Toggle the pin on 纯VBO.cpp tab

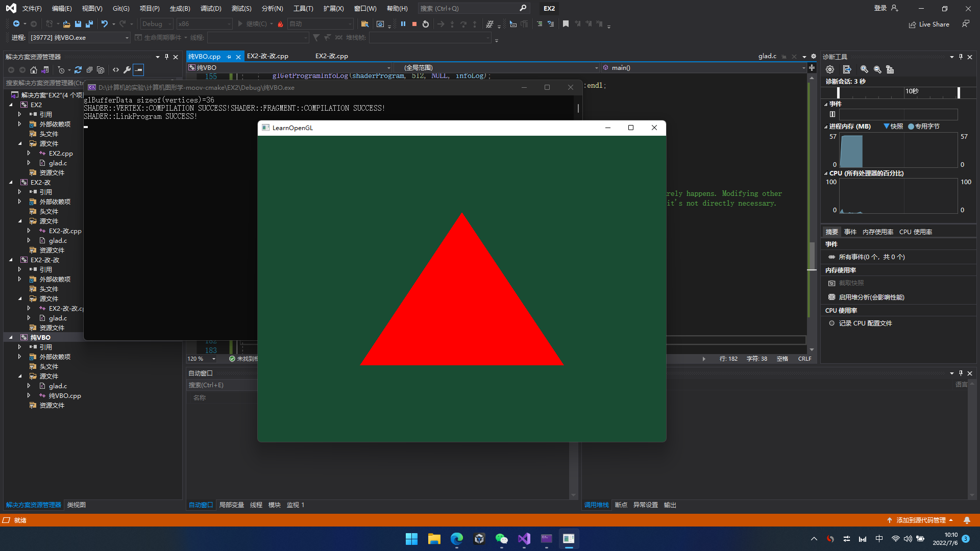tap(229, 57)
